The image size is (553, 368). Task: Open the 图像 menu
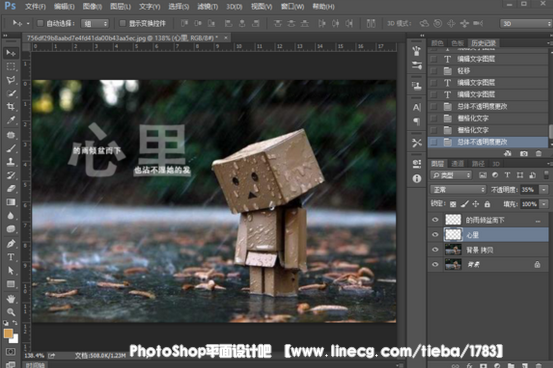pyautogui.click(x=92, y=6)
